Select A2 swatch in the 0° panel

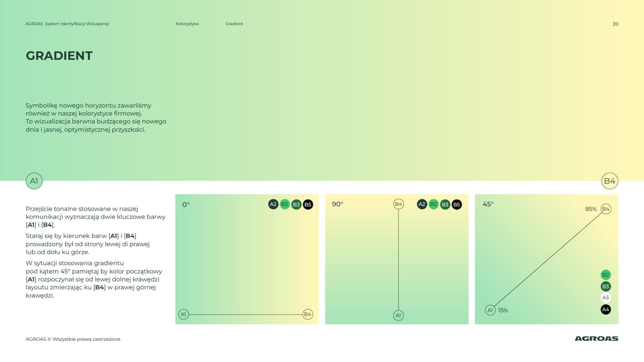click(273, 204)
